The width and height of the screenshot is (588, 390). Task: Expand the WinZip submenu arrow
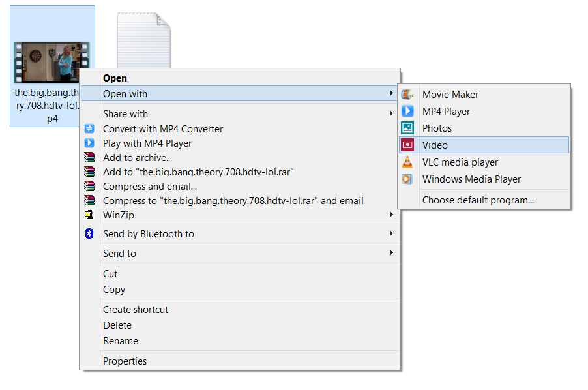[x=392, y=214]
